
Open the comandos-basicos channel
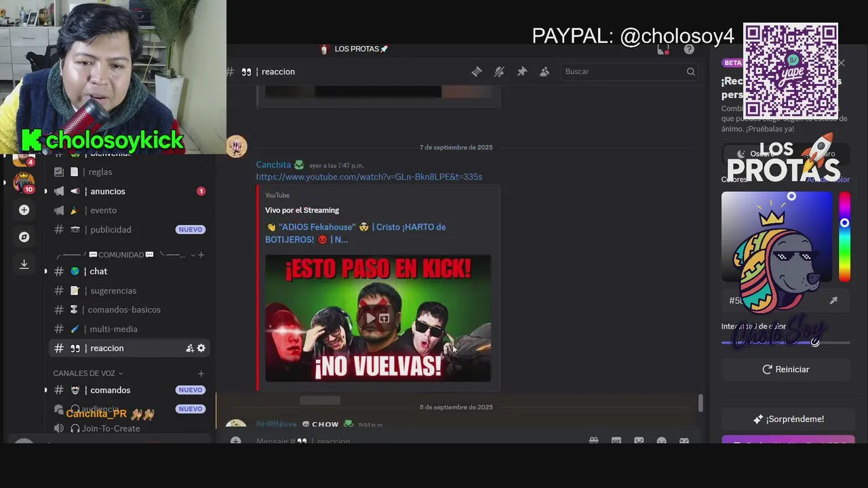pyautogui.click(x=129, y=310)
